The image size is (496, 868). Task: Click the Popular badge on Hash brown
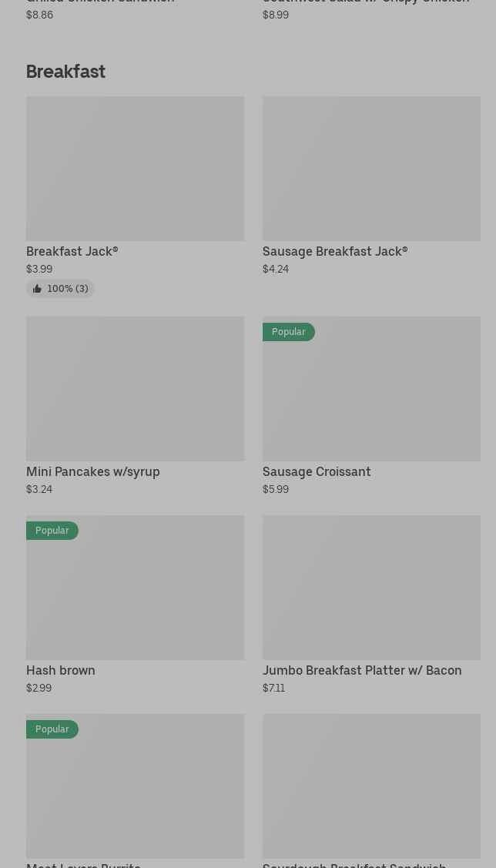click(52, 531)
